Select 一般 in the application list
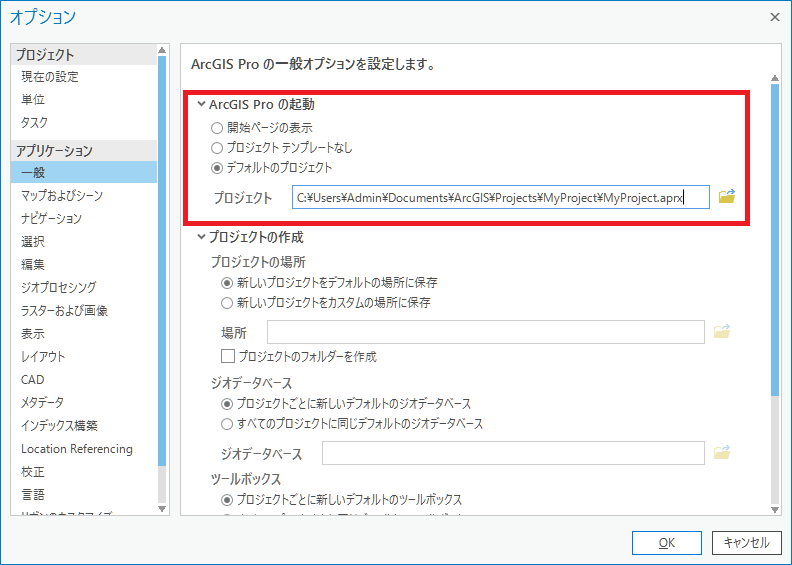792x565 pixels. coord(84,172)
